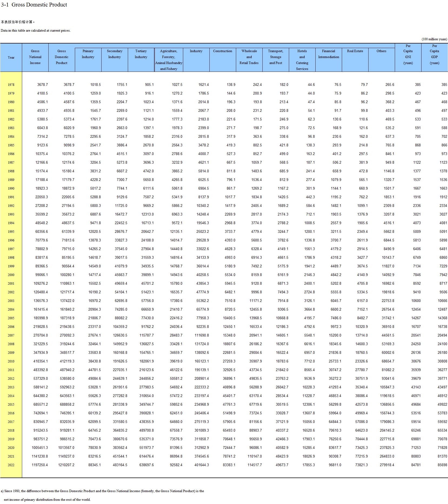Click the 2022 year row label

click(x=11, y=465)
